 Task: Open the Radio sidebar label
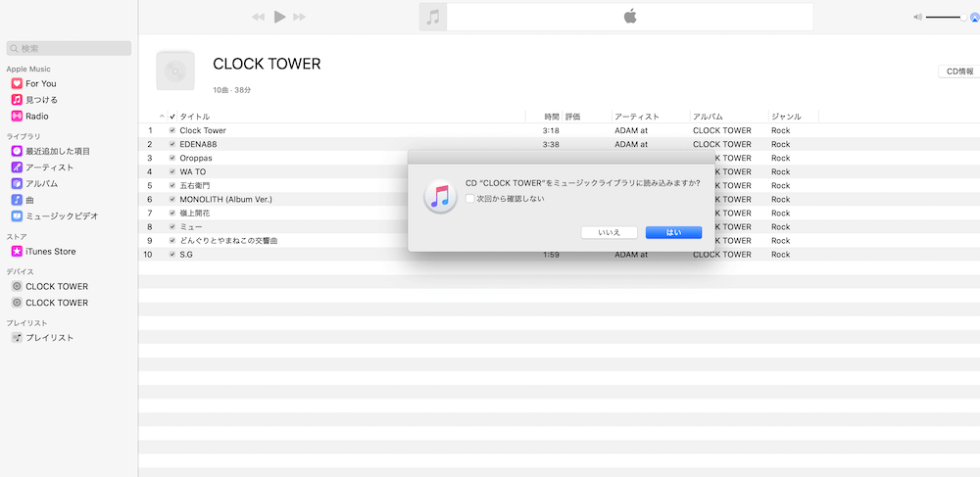(37, 117)
